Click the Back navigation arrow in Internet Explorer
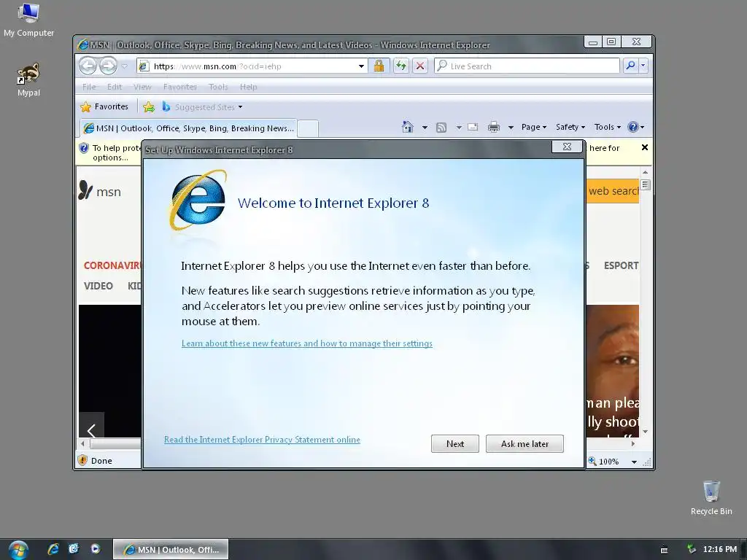The width and height of the screenshot is (747, 560). pos(88,66)
